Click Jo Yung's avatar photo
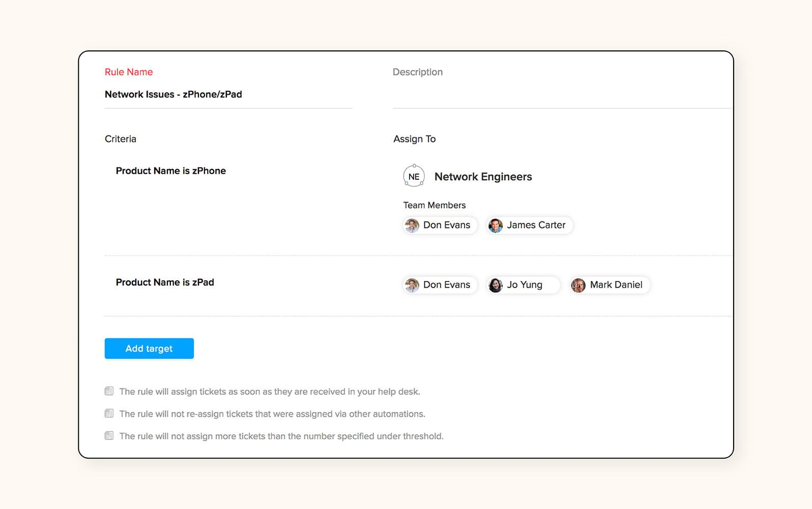 (496, 285)
